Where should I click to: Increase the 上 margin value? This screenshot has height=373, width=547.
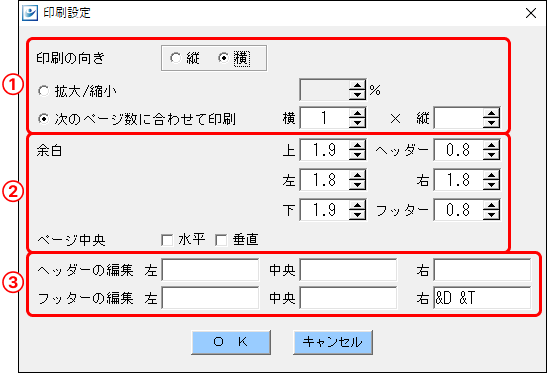357,146
